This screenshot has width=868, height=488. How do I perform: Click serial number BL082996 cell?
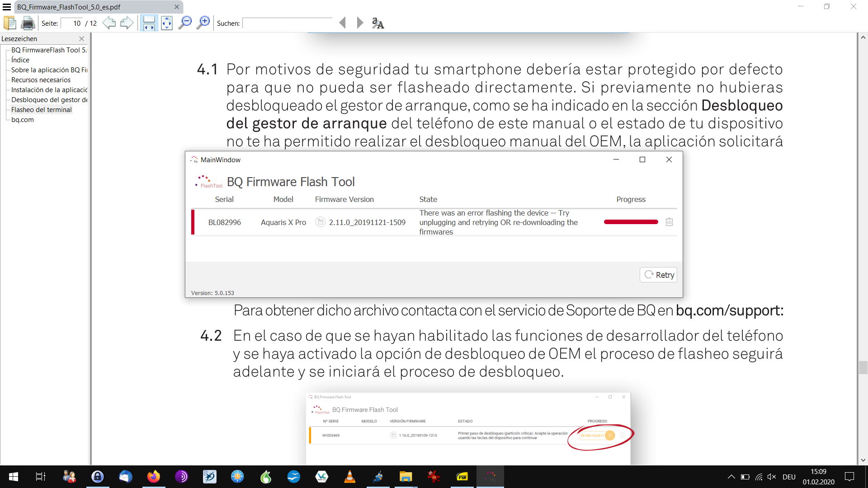(225, 222)
